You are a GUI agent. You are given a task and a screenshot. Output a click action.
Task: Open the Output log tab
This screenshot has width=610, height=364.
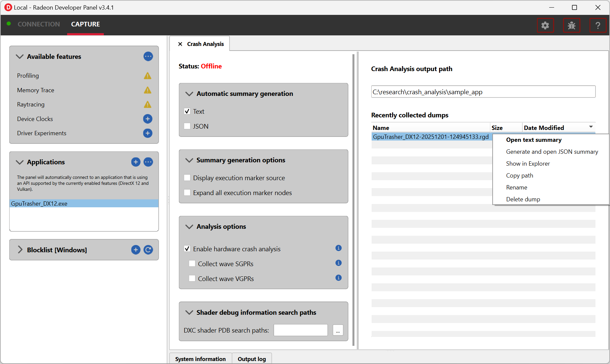252,359
